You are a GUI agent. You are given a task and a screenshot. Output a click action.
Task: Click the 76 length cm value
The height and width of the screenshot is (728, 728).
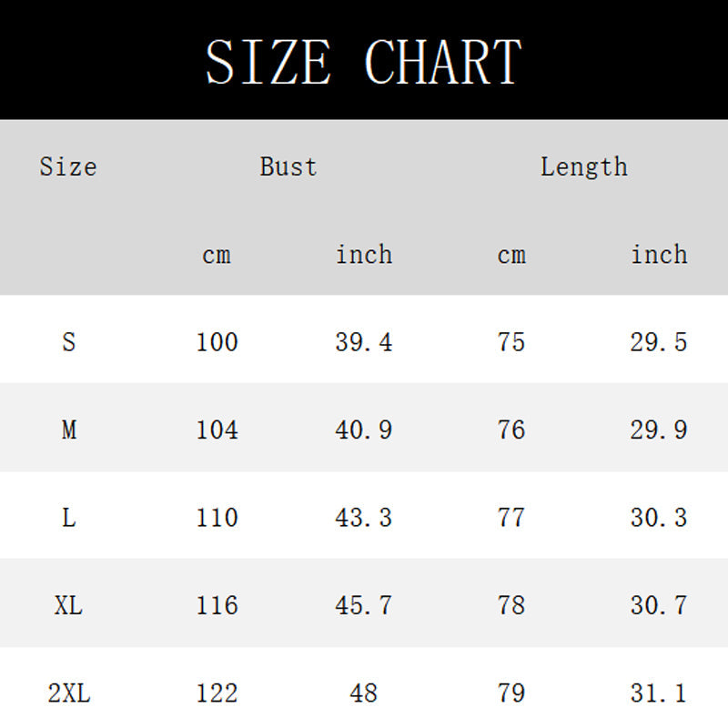[x=511, y=430]
